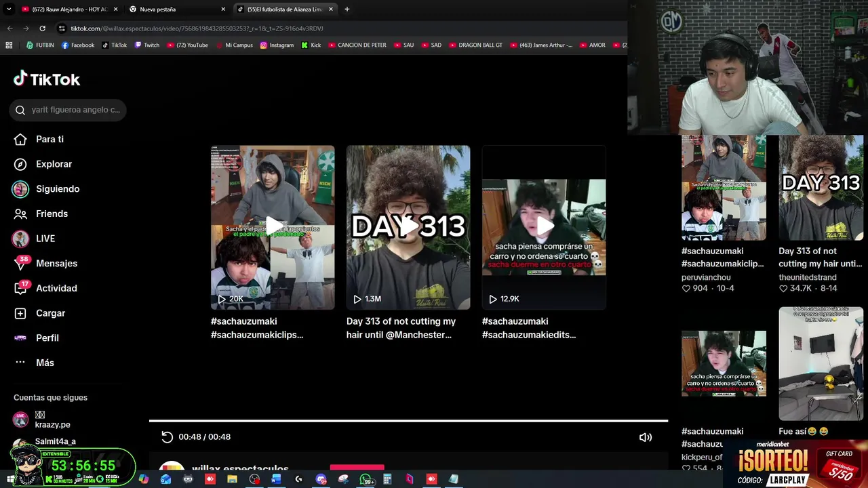Viewport: 868px width, 488px height.
Task: Open Calculator from the taskbar
Action: [387, 479]
